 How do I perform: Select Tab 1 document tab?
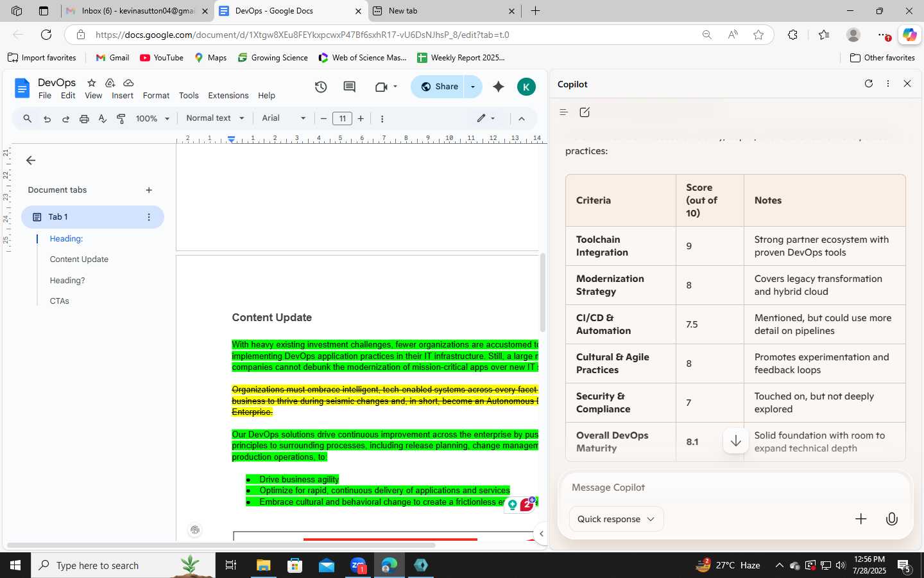coord(92,217)
